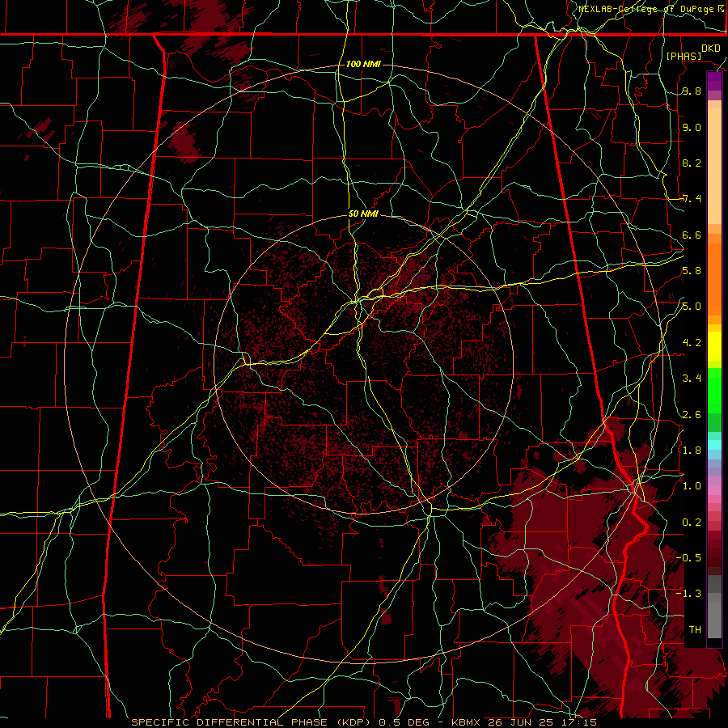Click the 6.6 legend value
This screenshot has width=728, height=728.
pyautogui.click(x=692, y=235)
